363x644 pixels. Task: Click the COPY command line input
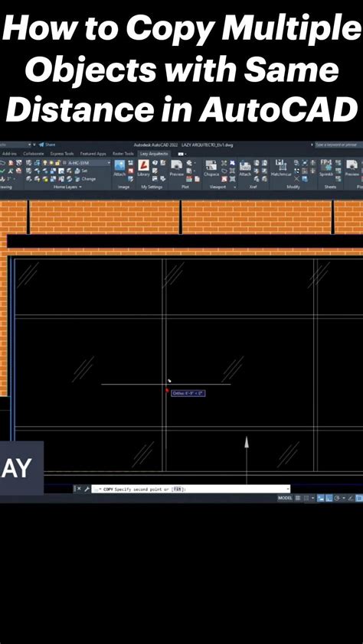(189, 489)
